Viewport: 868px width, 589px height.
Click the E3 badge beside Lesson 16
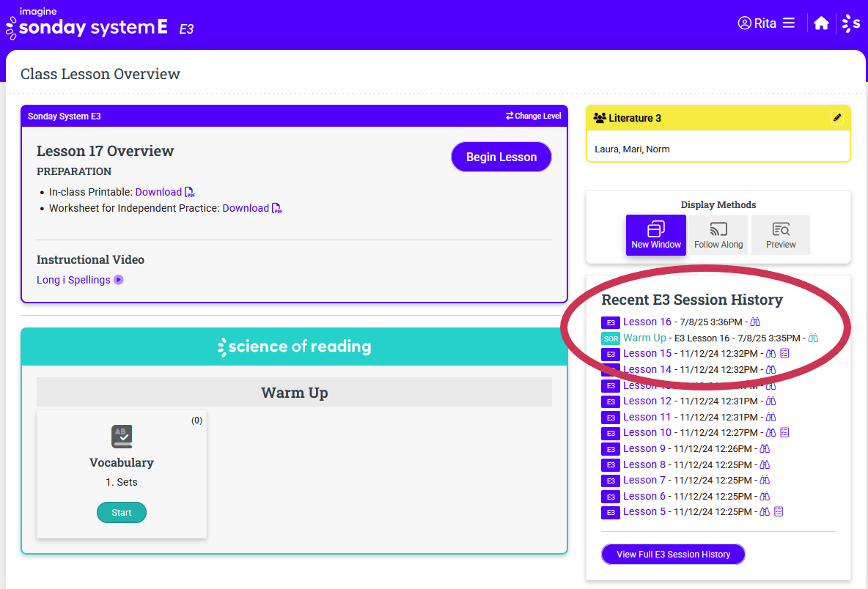(x=611, y=322)
